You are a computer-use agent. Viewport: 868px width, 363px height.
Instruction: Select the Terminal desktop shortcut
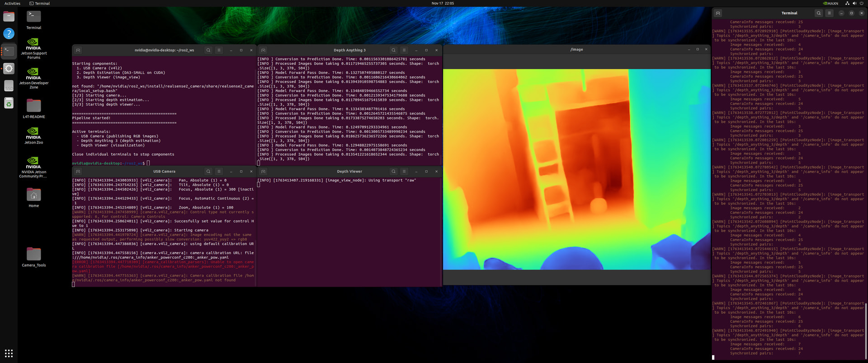pos(33,19)
